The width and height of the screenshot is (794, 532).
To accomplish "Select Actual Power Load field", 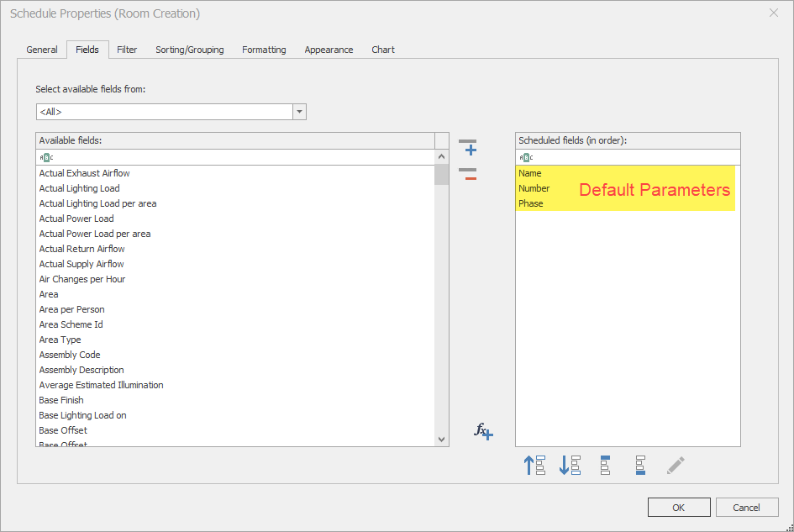I will (235, 219).
